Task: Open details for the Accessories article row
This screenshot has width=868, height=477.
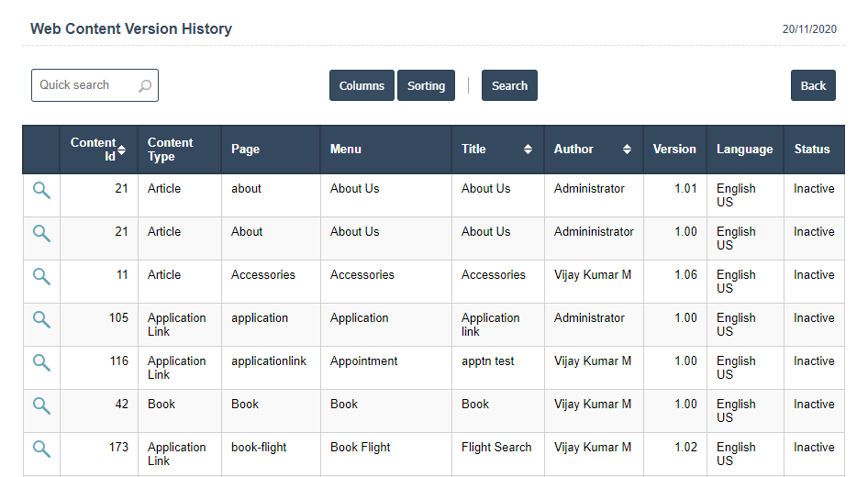Action: tap(41, 276)
